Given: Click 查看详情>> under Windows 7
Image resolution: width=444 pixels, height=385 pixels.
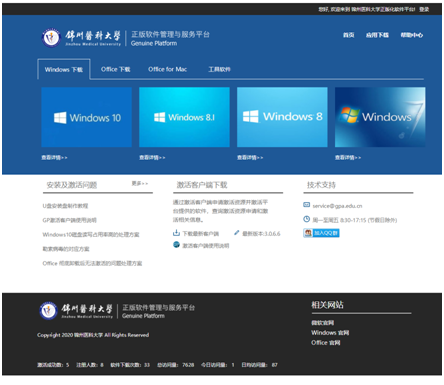Looking at the screenshot, I should point(348,157).
